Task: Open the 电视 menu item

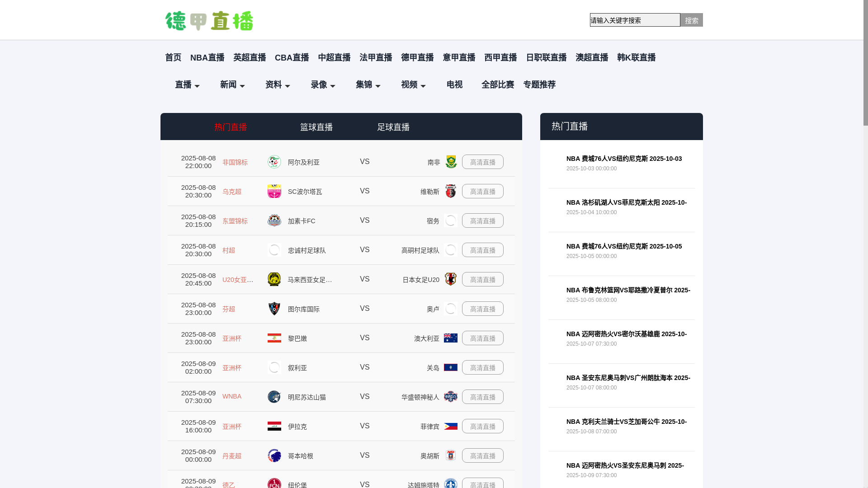Action: pos(454,84)
